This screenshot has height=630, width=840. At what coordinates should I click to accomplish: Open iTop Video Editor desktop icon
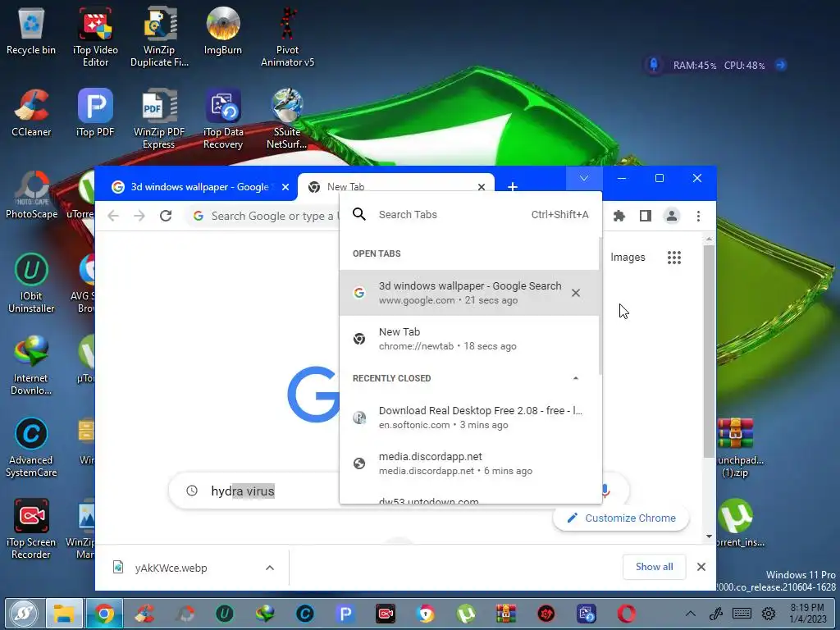(x=95, y=36)
